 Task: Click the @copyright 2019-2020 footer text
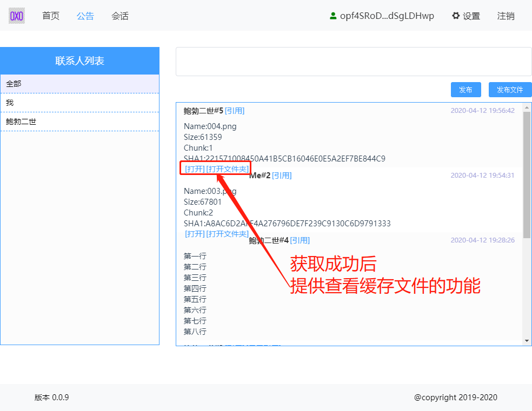click(x=456, y=397)
